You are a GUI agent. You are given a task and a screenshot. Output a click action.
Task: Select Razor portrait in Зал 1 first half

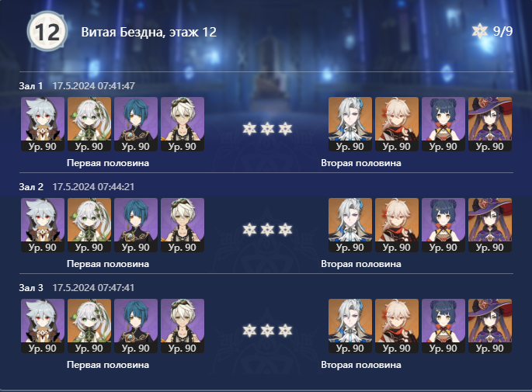[43, 123]
